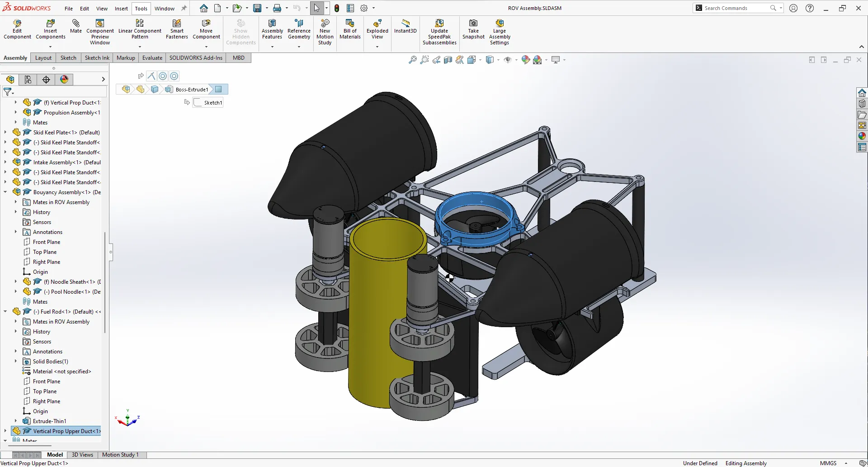Click the Section View icon in the view toolbar
This screenshot has width=868, height=467.
pyautogui.click(x=448, y=60)
